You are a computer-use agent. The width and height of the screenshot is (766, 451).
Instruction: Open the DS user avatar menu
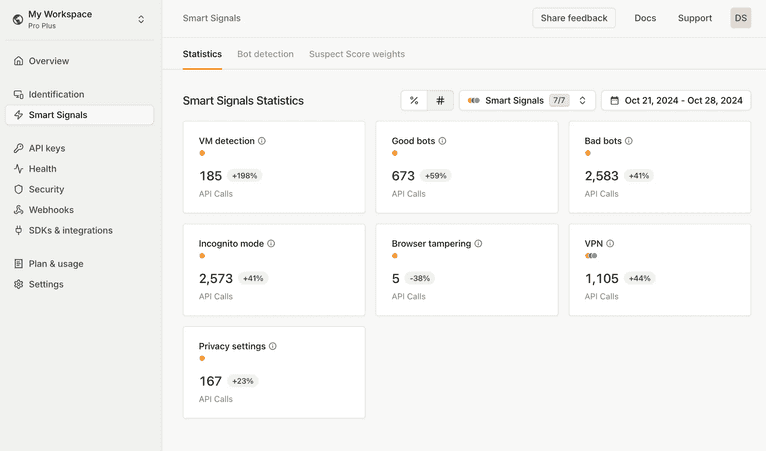point(740,18)
